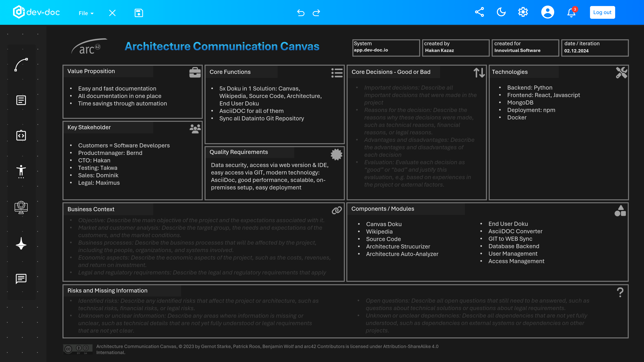Open user profile account icon
Image resolution: width=644 pixels, height=362 pixels.
pos(548,12)
